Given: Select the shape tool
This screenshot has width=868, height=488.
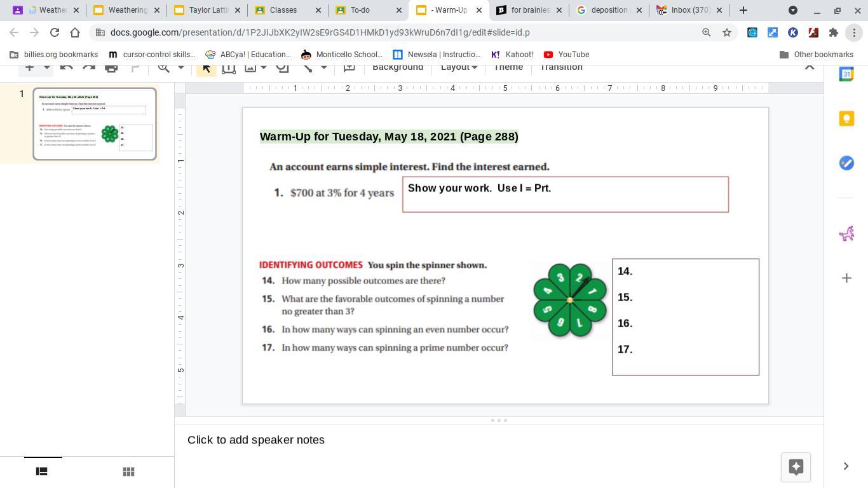Looking at the screenshot, I should click(282, 67).
